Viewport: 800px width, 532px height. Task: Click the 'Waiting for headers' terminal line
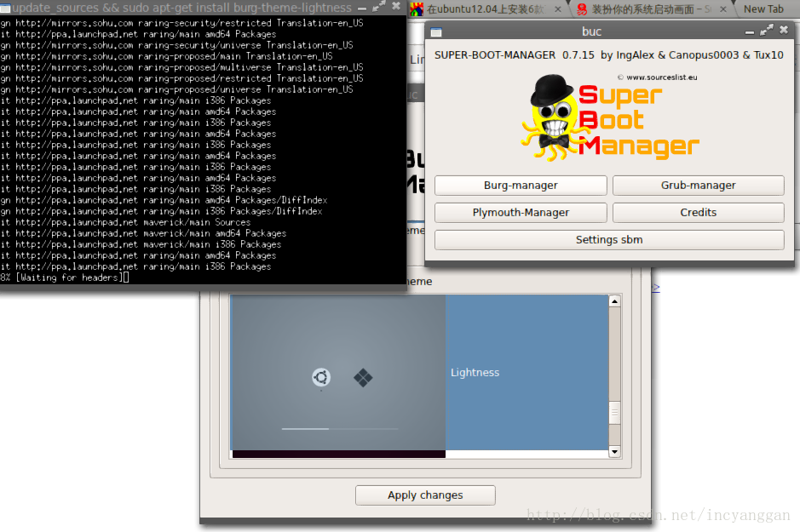pos(64,277)
